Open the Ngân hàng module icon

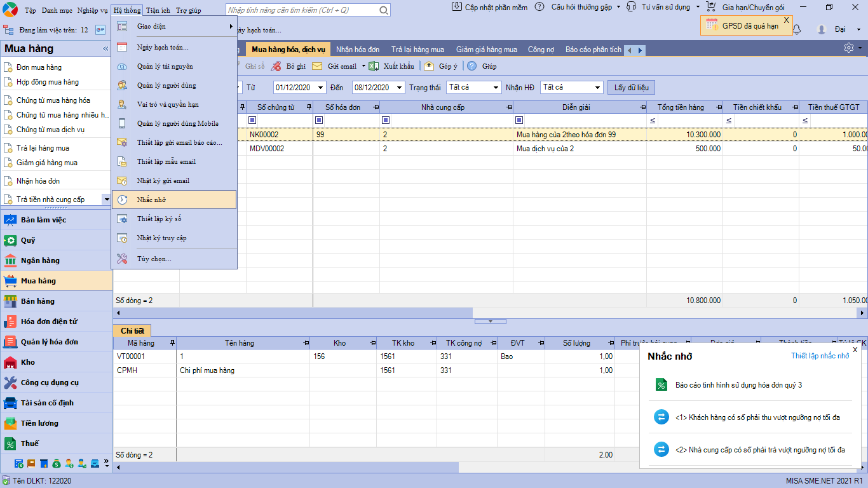pos(10,261)
